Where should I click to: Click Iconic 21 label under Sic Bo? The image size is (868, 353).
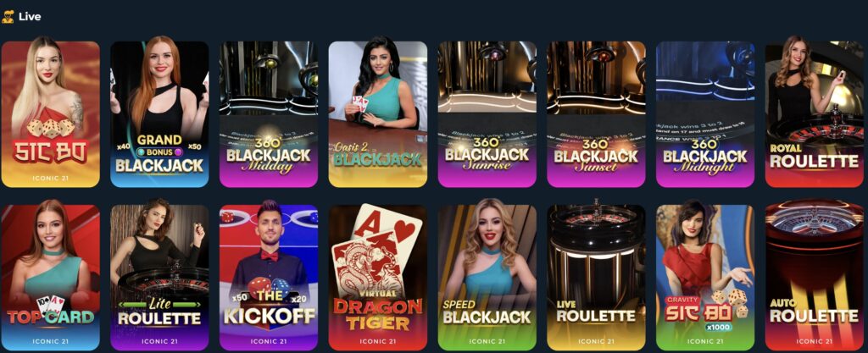50,178
